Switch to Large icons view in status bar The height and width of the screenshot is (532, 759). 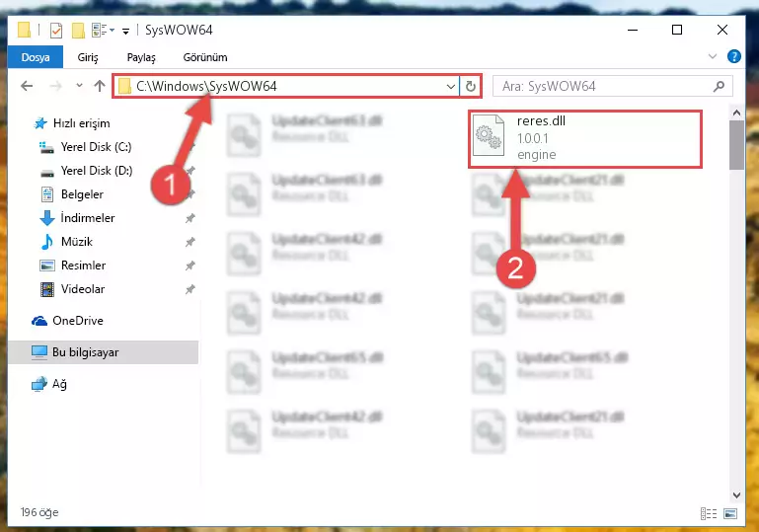(730, 513)
